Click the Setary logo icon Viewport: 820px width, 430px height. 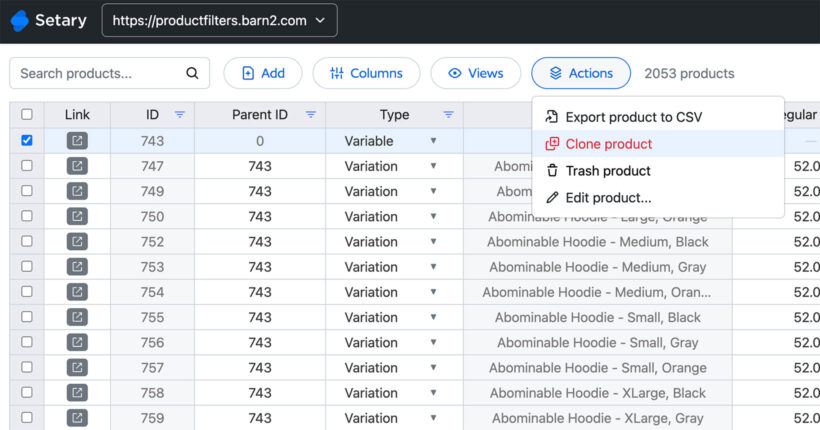[x=20, y=20]
